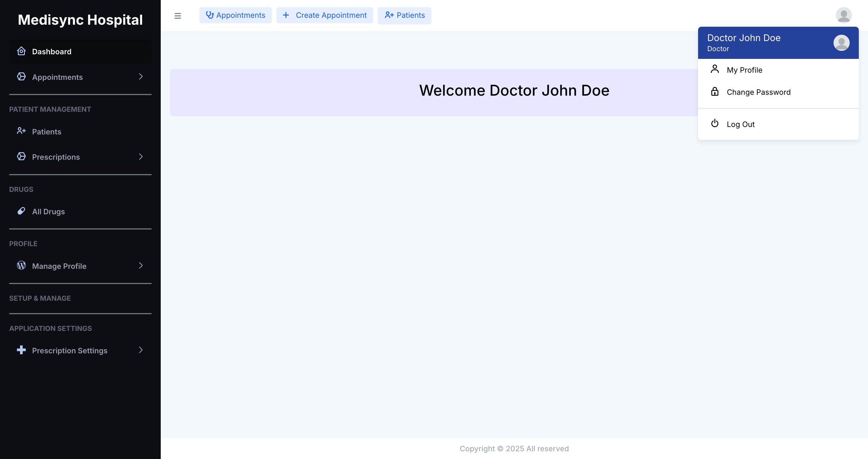The height and width of the screenshot is (459, 868).
Task: Click the lock icon by Change Password
Action: (715, 92)
